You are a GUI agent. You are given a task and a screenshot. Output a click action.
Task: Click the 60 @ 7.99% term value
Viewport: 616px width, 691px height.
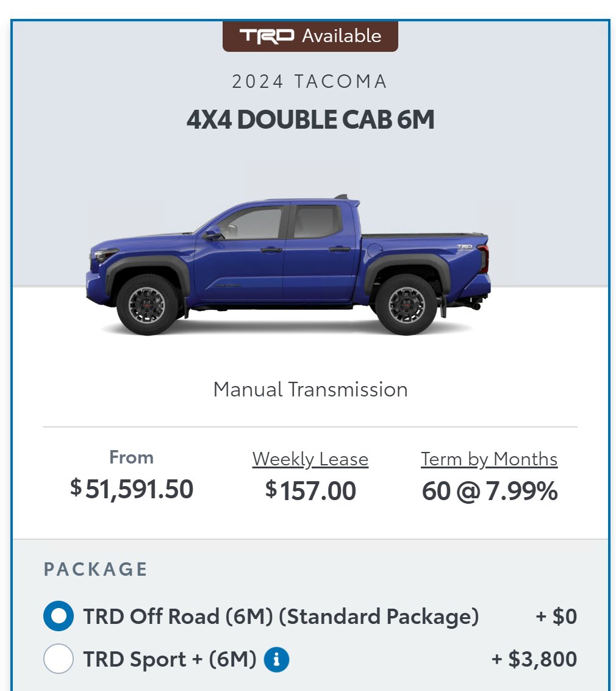490,491
